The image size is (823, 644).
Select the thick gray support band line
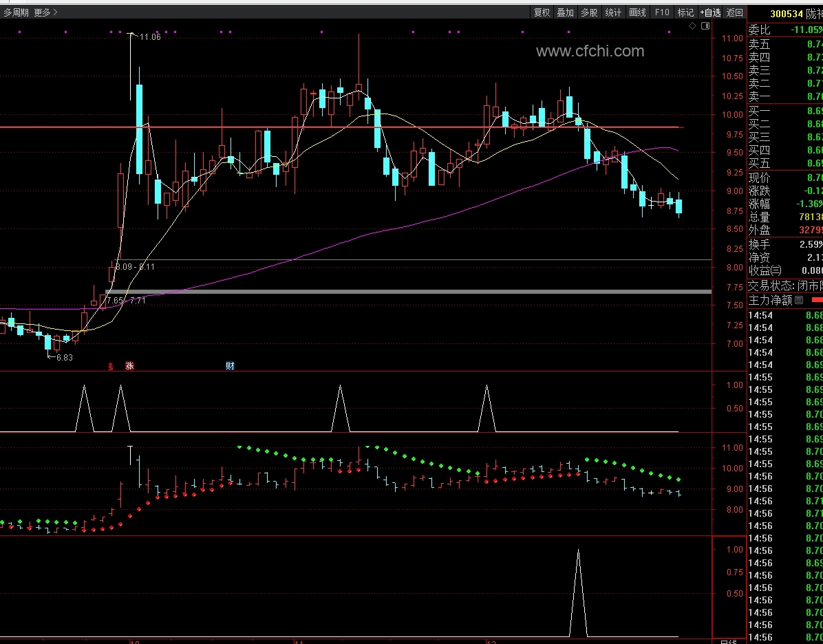(408, 291)
